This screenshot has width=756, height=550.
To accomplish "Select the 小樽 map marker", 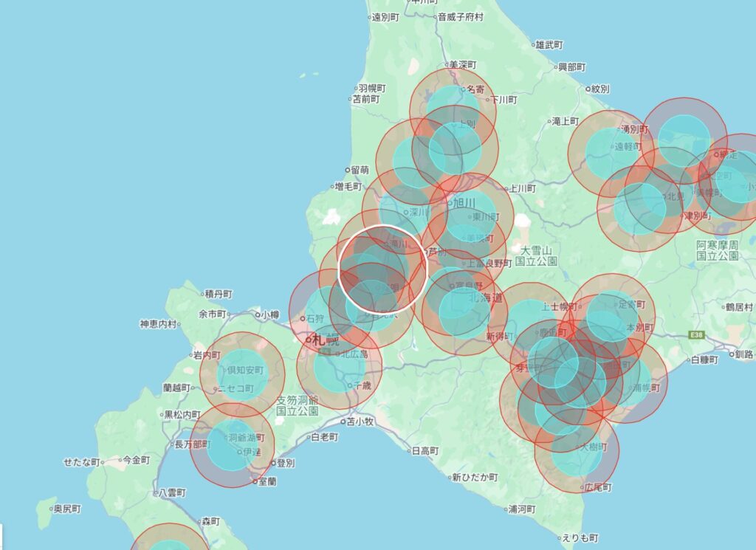I will (258, 314).
